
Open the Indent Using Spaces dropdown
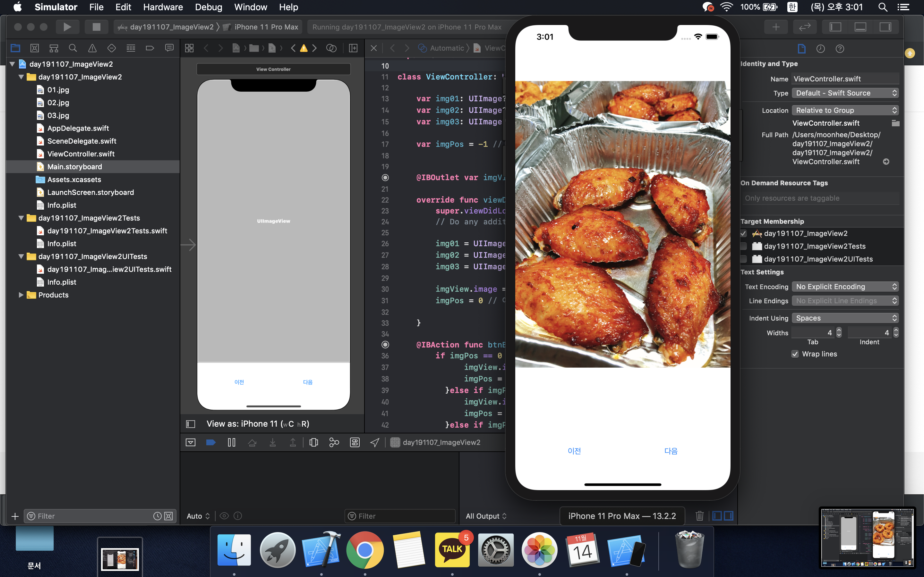[x=844, y=318]
